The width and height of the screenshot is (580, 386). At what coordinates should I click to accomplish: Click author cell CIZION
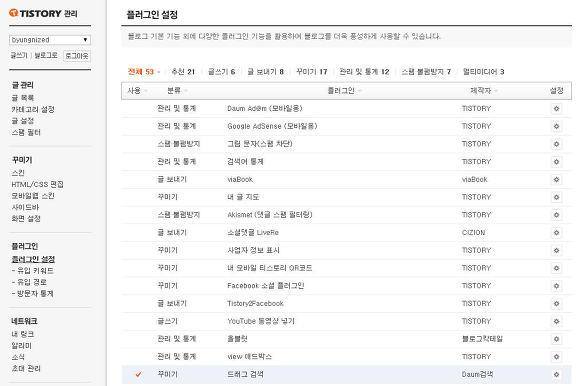473,233
